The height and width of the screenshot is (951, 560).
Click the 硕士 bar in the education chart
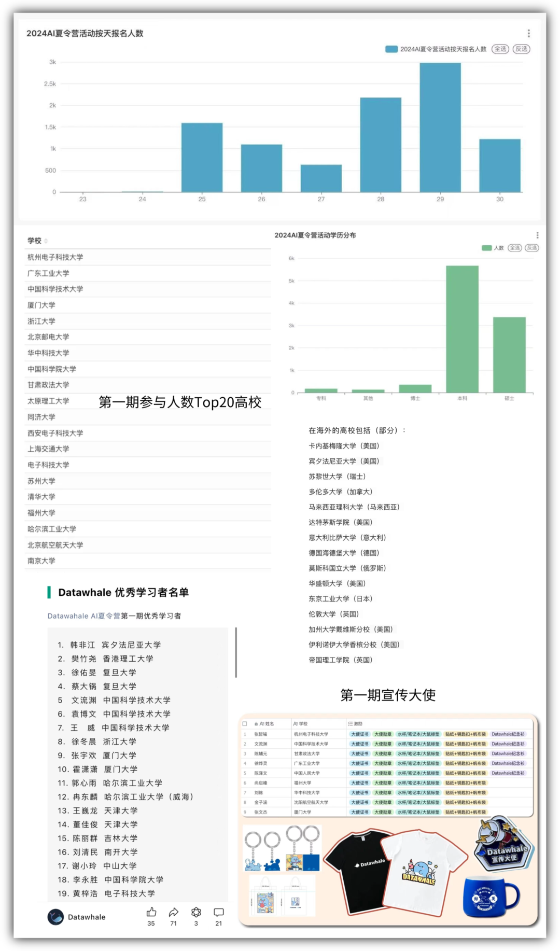(x=509, y=355)
